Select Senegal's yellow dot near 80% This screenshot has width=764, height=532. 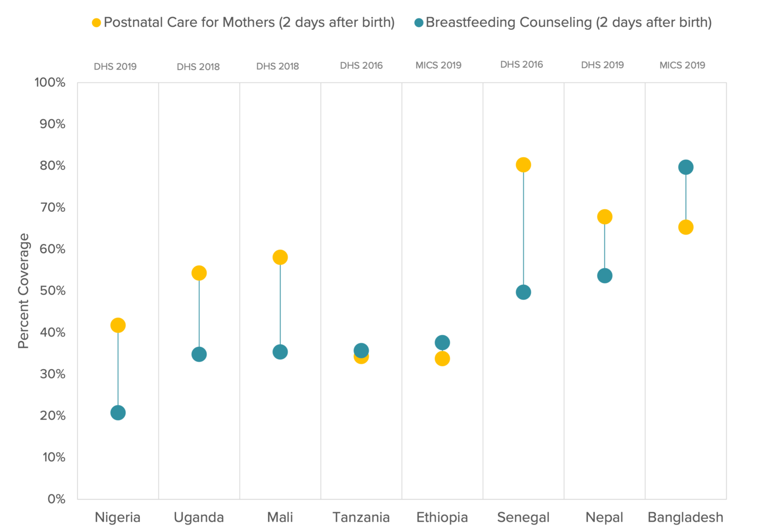tap(523, 165)
